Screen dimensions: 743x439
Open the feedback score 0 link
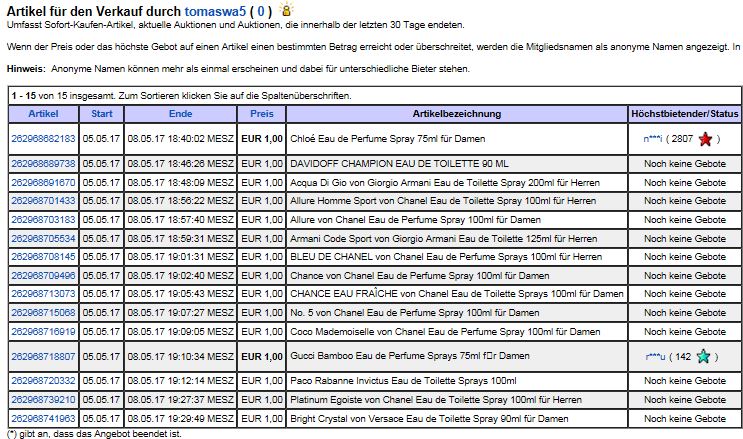pos(261,11)
